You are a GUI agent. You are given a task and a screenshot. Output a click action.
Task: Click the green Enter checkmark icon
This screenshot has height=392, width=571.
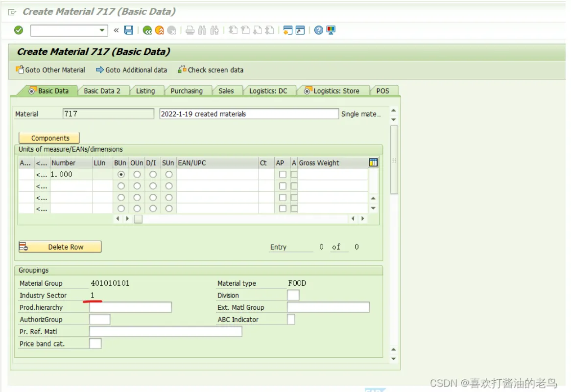pos(19,30)
